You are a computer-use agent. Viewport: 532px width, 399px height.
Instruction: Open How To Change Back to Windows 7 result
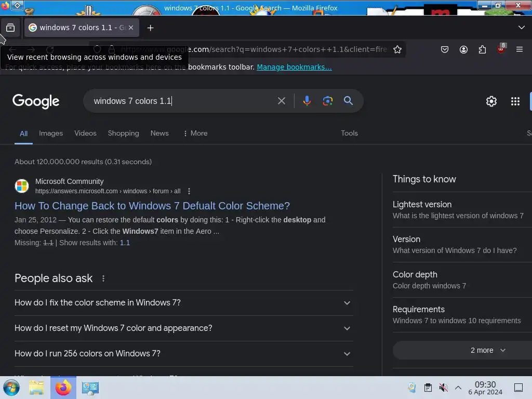(x=152, y=206)
